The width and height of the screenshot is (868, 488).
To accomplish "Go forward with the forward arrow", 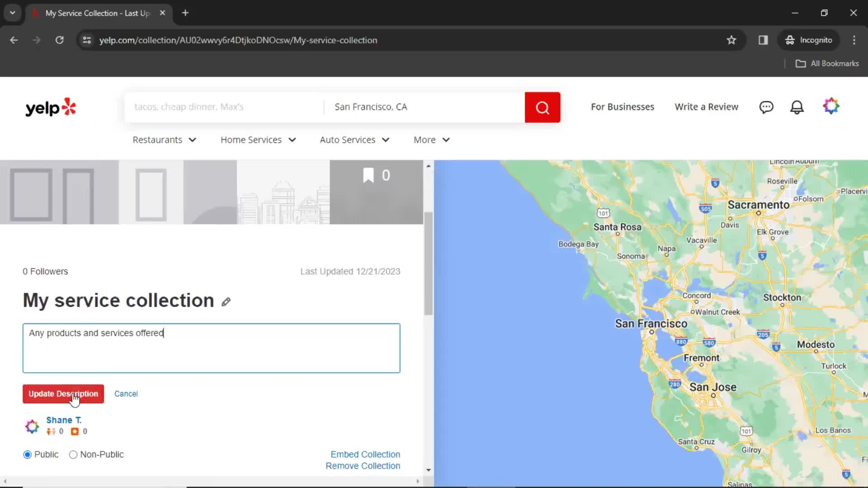I will pos(37,40).
